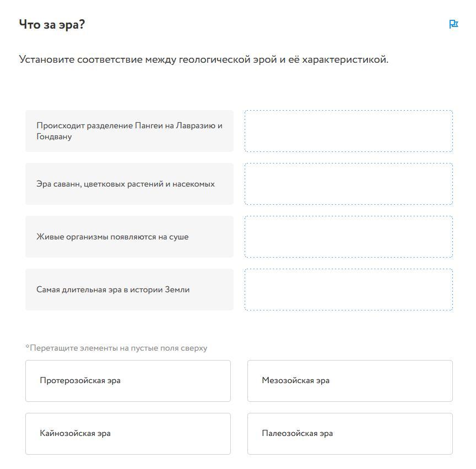476x469 pixels.
Task: Click the empty drop field beside the Пангеи statement
Action: pos(348,131)
